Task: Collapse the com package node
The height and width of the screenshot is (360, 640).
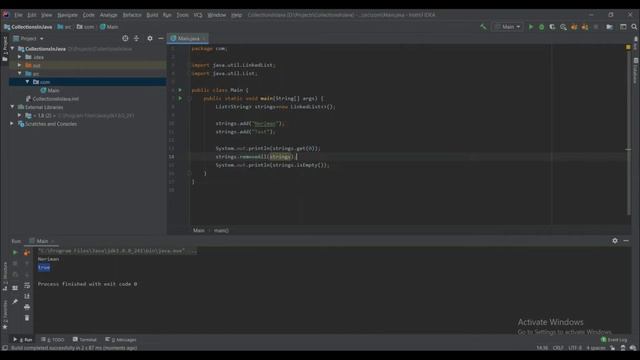Action: point(27,82)
